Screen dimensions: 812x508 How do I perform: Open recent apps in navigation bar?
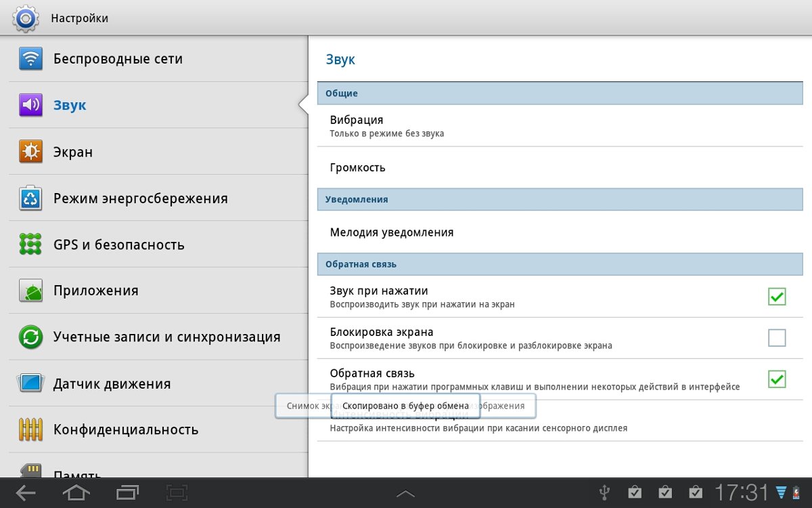(x=127, y=492)
